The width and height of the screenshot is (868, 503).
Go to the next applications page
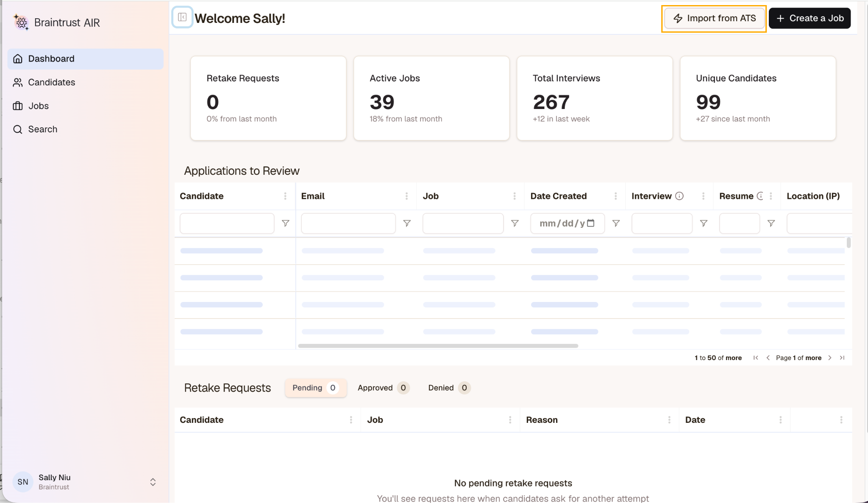(x=830, y=358)
